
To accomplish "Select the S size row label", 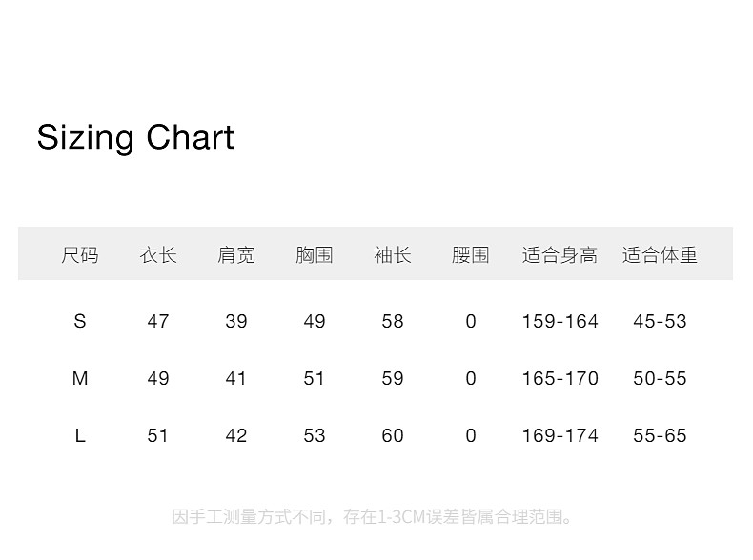I will (80, 322).
